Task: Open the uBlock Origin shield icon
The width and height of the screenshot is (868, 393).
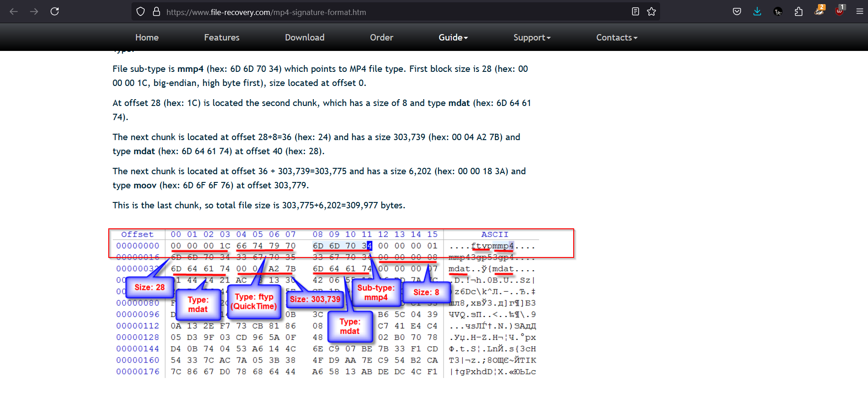Action: (839, 11)
